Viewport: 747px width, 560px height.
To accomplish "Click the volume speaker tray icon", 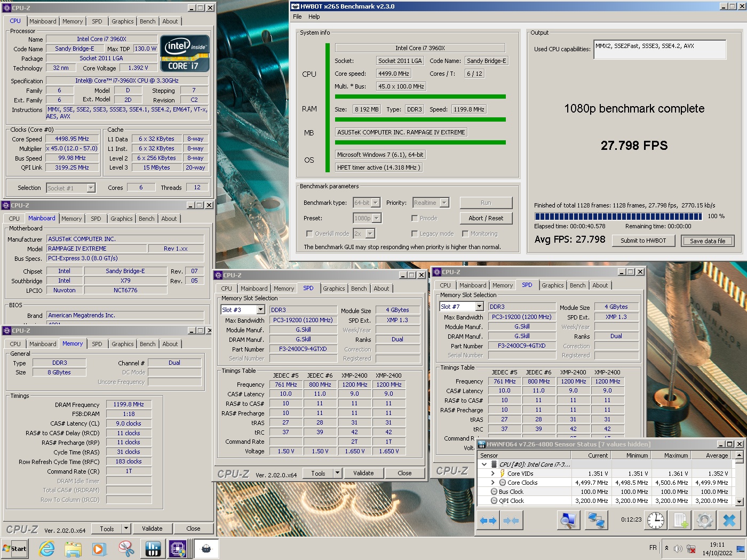I will [x=678, y=549].
